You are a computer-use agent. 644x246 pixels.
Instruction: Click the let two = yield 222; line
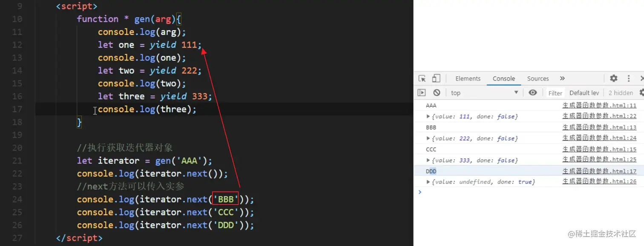pyautogui.click(x=150, y=70)
